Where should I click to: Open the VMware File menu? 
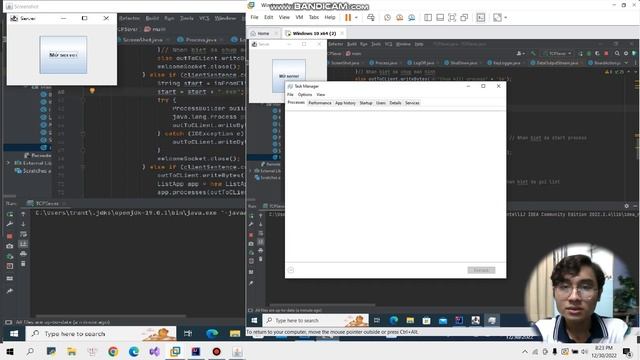(254, 18)
